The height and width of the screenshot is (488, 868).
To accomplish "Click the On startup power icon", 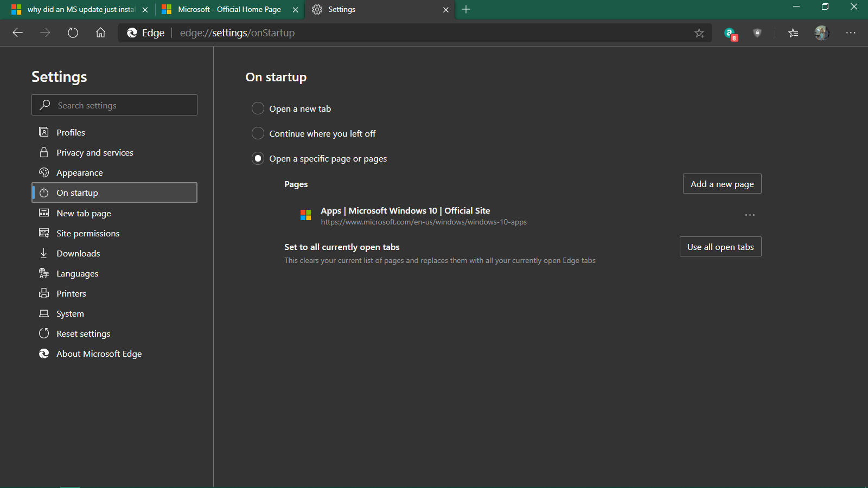I will tap(44, 192).
